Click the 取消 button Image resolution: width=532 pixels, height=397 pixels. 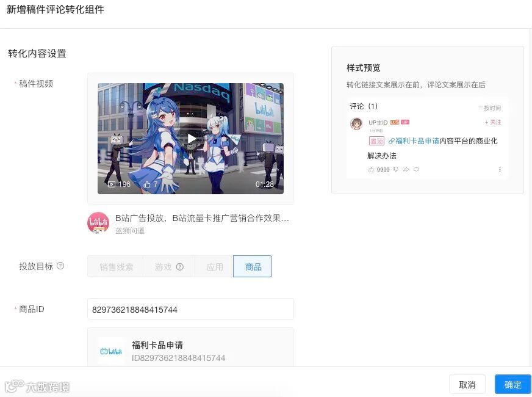tap(467, 385)
